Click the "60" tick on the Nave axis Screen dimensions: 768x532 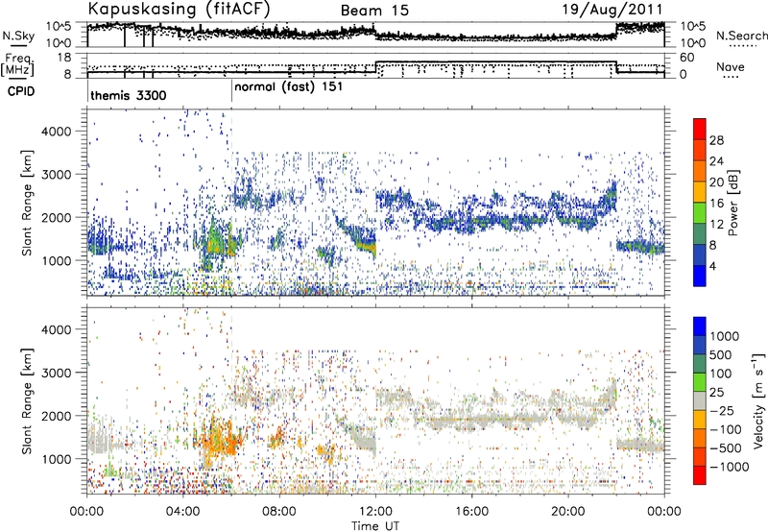(687, 58)
